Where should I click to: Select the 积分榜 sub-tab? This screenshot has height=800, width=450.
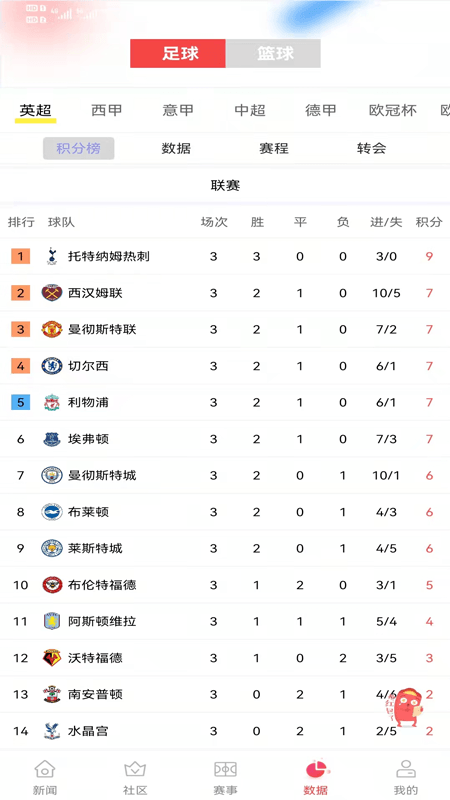[x=79, y=148]
